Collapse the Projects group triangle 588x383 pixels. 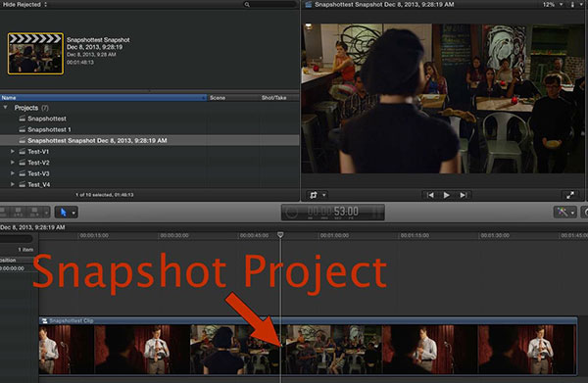[x=5, y=108]
